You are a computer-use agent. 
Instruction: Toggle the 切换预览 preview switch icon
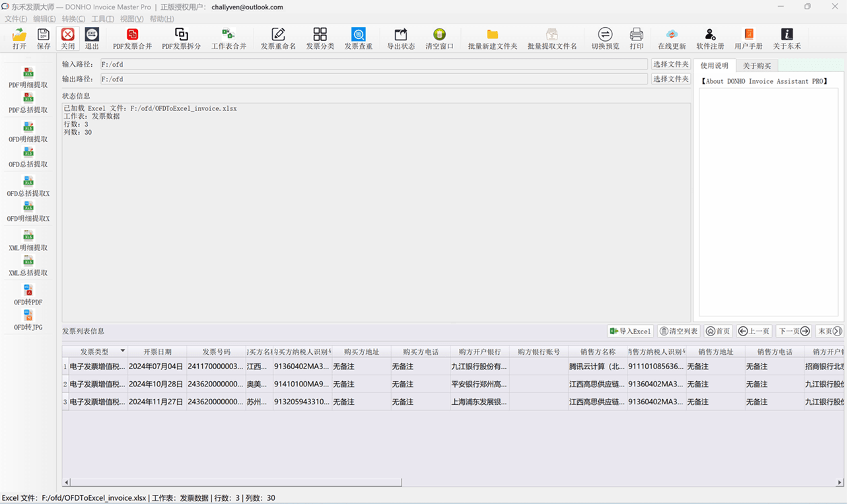(605, 38)
